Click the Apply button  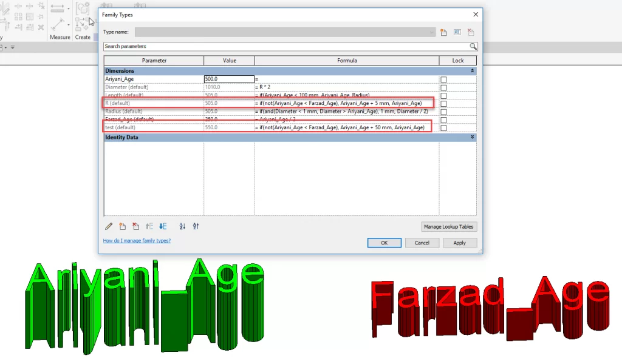pyautogui.click(x=459, y=243)
